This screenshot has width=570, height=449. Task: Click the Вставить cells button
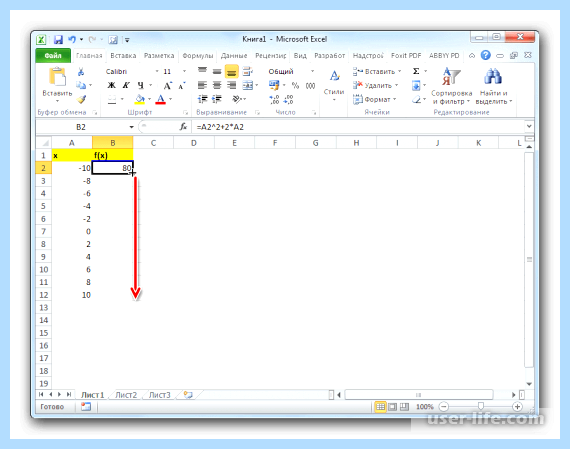(377, 71)
